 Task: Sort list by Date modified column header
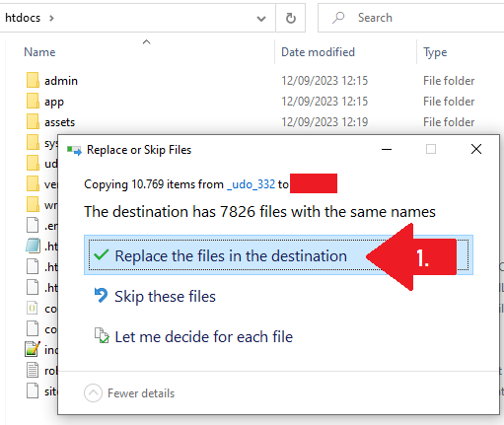[x=318, y=52]
